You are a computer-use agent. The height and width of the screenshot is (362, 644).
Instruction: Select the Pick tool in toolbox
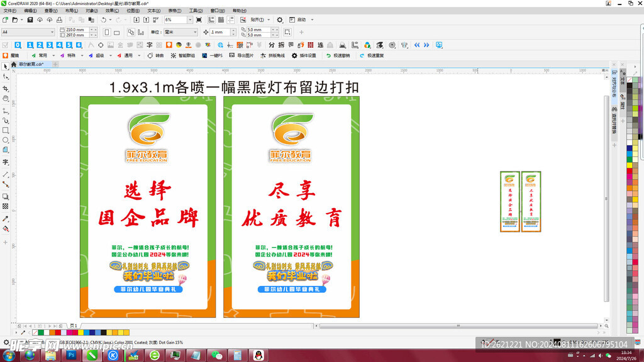[5, 67]
